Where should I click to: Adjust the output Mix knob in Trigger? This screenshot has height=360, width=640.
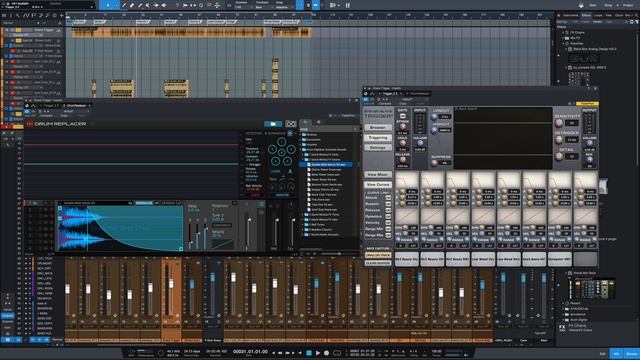pyautogui.click(x=589, y=160)
